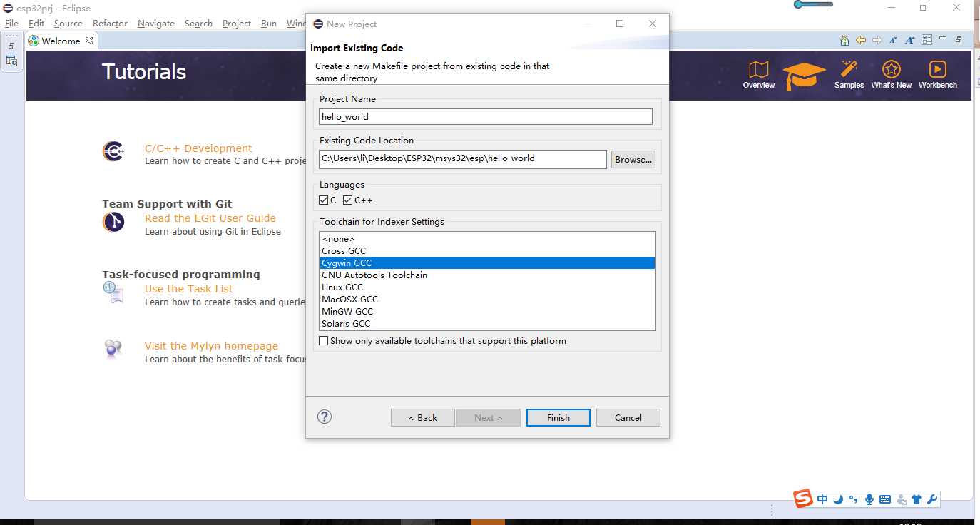
Task: Open the Sogou skin shirt icon
Action: [917, 499]
